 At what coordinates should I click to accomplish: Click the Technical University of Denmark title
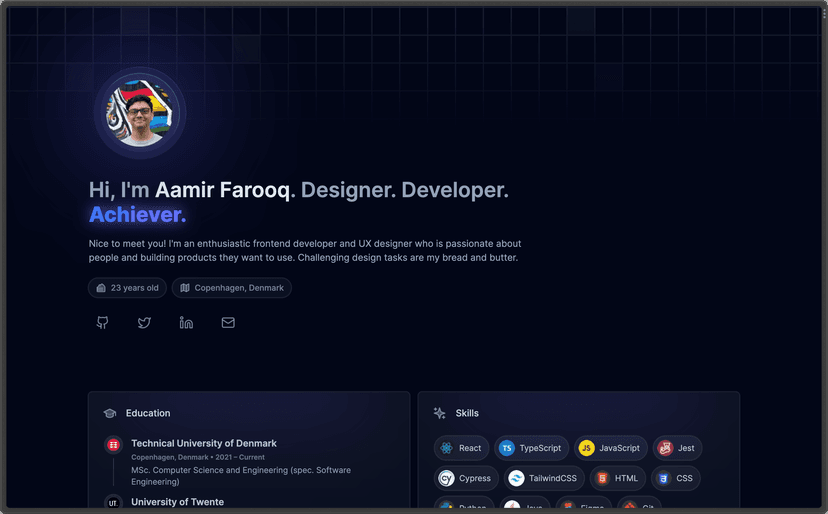(204, 443)
